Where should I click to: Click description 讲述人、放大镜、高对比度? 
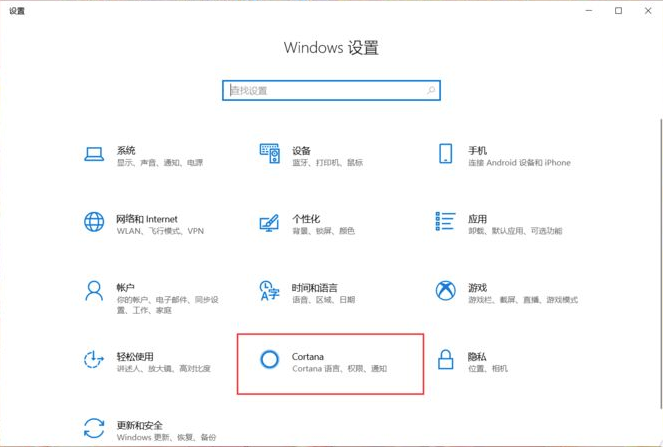[164, 369]
